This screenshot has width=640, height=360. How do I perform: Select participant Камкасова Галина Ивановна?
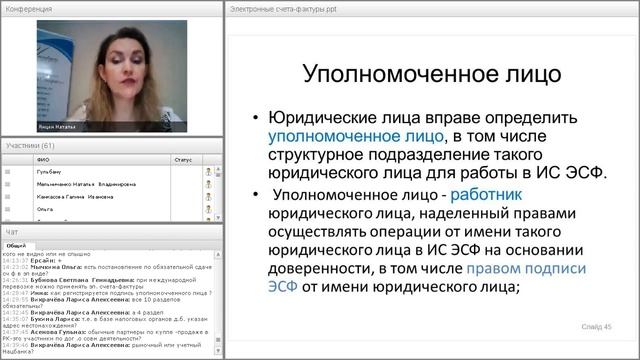75,197
